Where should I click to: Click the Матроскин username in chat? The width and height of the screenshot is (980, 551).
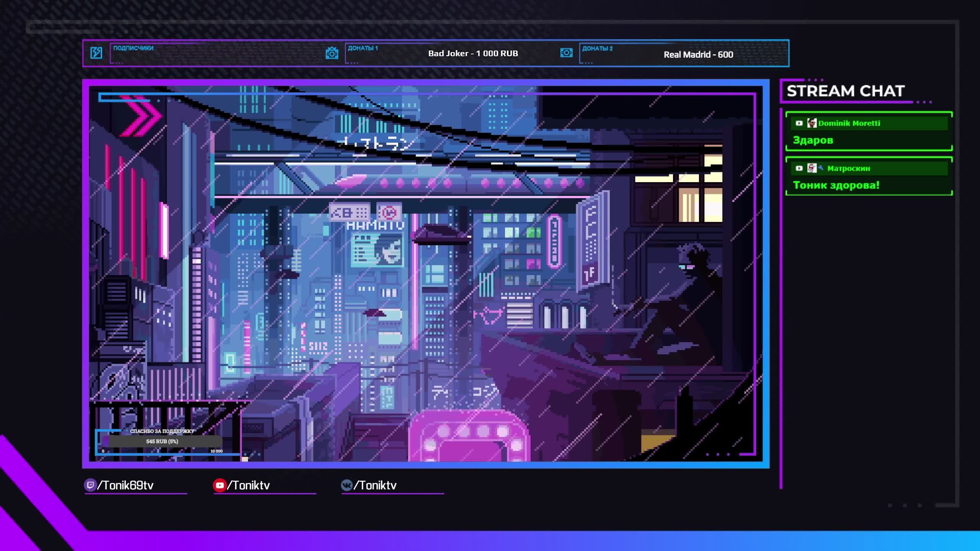pos(848,168)
